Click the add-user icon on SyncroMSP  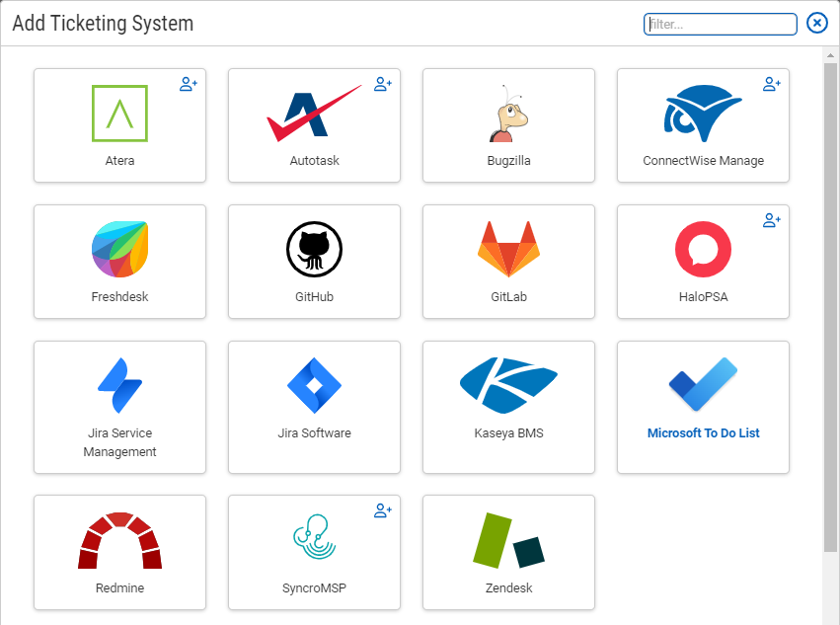tap(383, 510)
